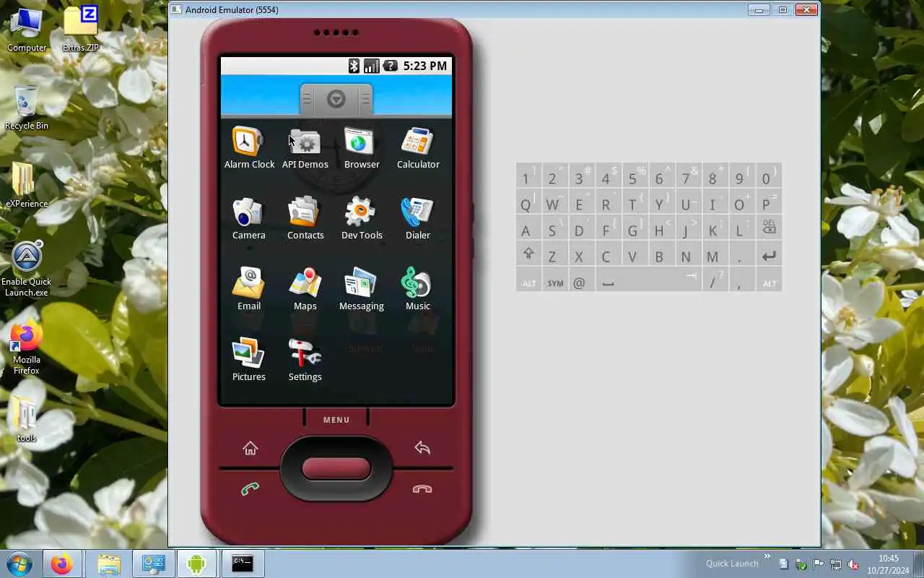924x578 pixels.
Task: Click the muted volume tray icon
Action: (853, 564)
